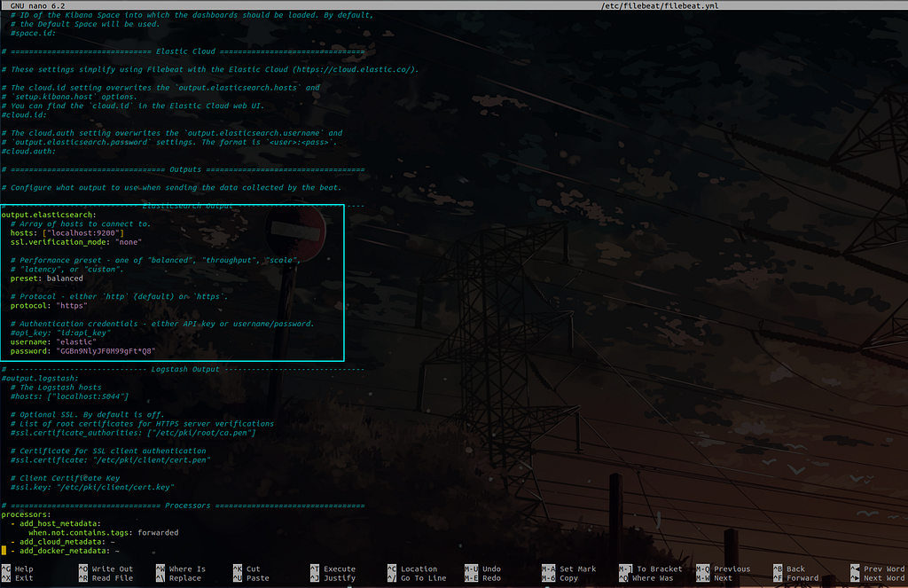This screenshot has height=588, width=908.
Task: Click the Read File shortcut label
Action: tap(113, 578)
